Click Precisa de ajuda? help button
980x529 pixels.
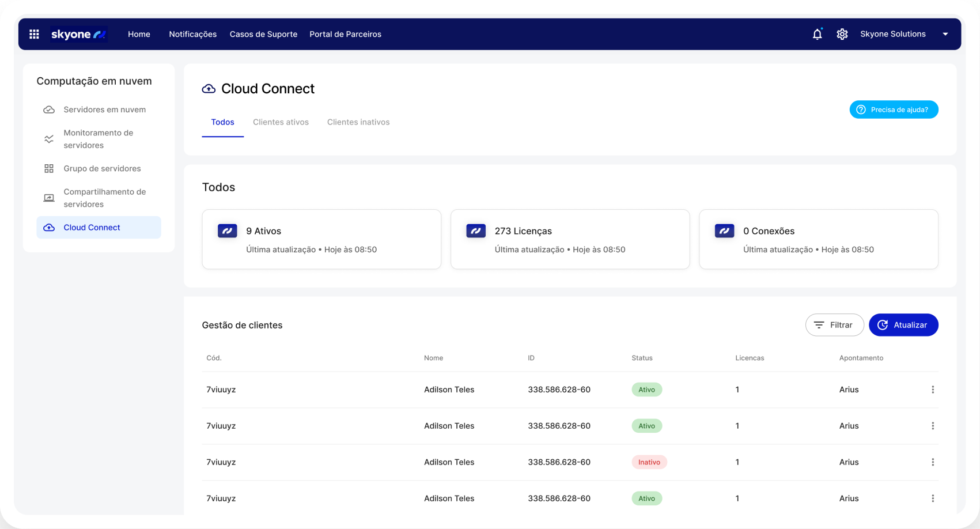tap(893, 109)
